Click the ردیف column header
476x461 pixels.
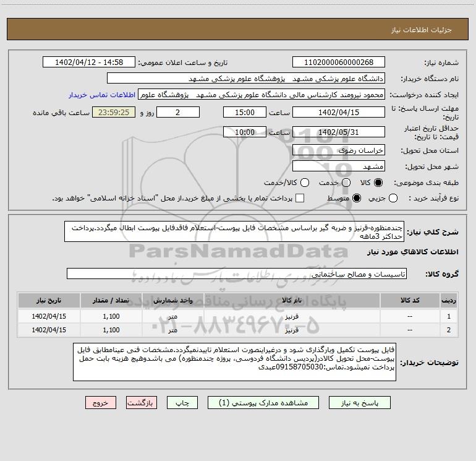click(x=449, y=300)
